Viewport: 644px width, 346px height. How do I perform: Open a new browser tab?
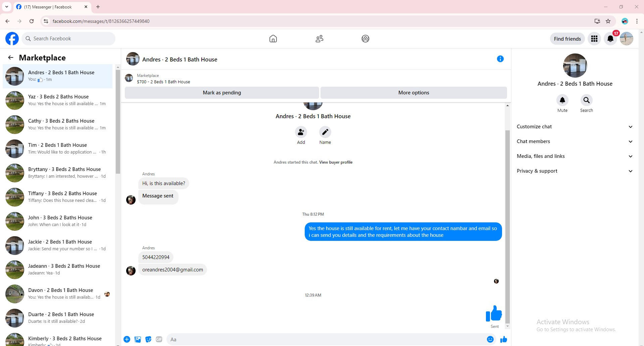[98, 7]
